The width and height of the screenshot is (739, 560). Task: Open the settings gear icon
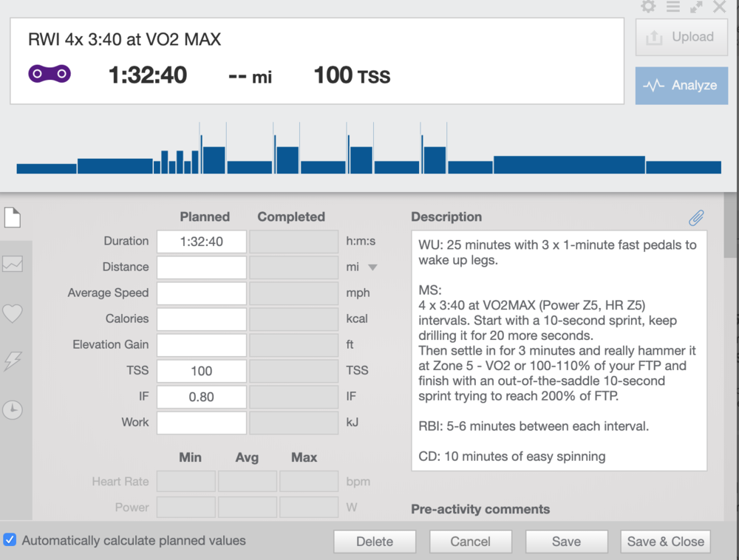tap(648, 7)
